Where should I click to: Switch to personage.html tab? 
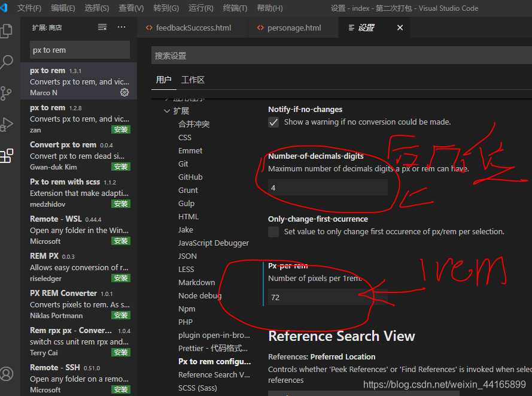293,28
